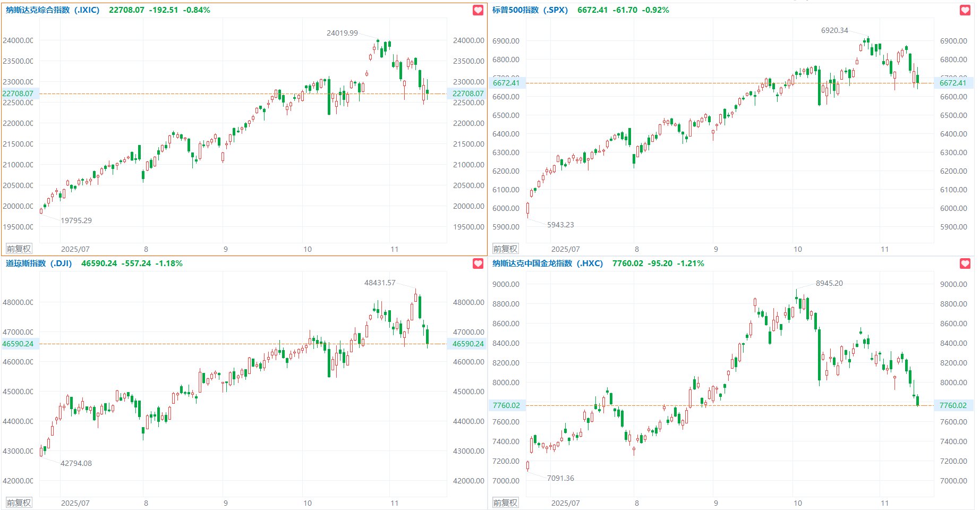The height and width of the screenshot is (510, 980).
Task: Click the left-axis 7760.02 current price tag
Action: coord(506,405)
